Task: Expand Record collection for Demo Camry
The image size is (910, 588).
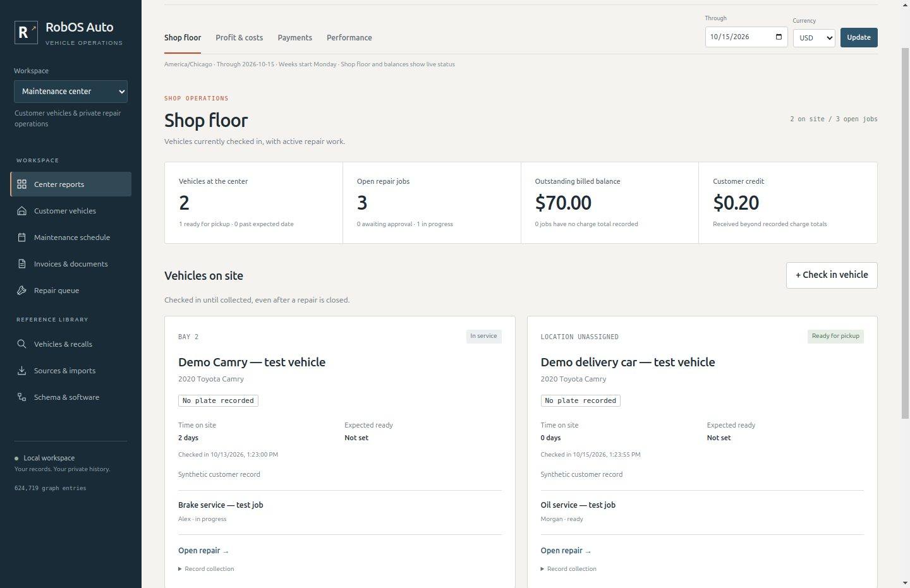Action: [206, 569]
